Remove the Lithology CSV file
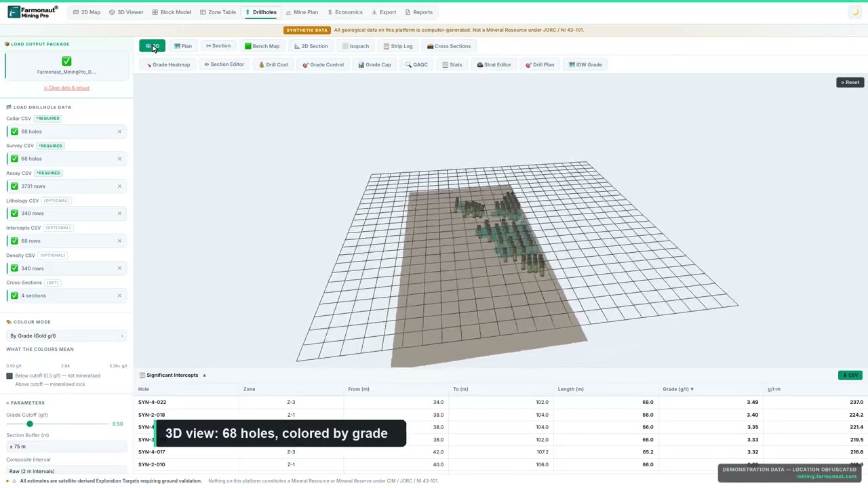This screenshot has height=488, width=868. [x=119, y=213]
